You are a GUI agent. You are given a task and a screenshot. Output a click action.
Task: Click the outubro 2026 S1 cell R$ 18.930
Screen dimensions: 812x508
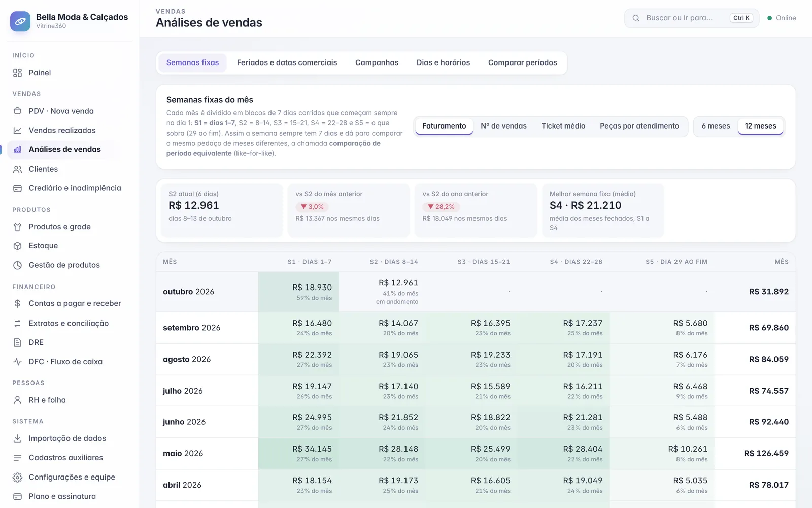[298, 292]
